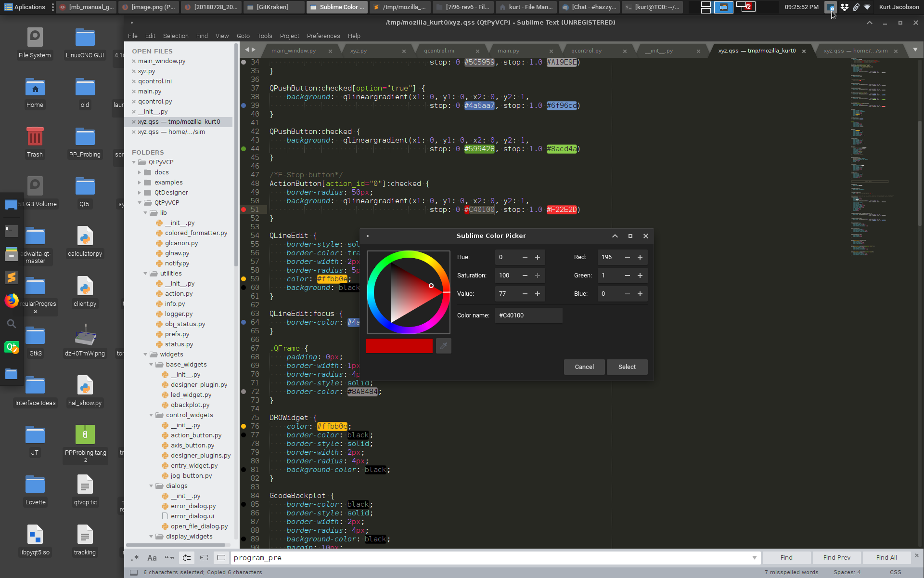The height and width of the screenshot is (578, 924).
Task: Open the find history dropdown arrow
Action: coord(754,558)
